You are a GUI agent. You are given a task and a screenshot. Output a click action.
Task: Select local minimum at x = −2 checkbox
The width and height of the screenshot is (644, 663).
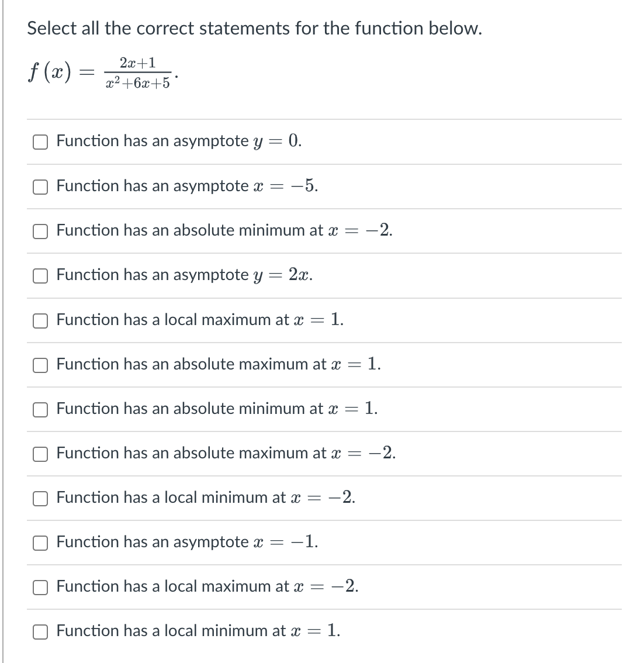pyautogui.click(x=40, y=499)
